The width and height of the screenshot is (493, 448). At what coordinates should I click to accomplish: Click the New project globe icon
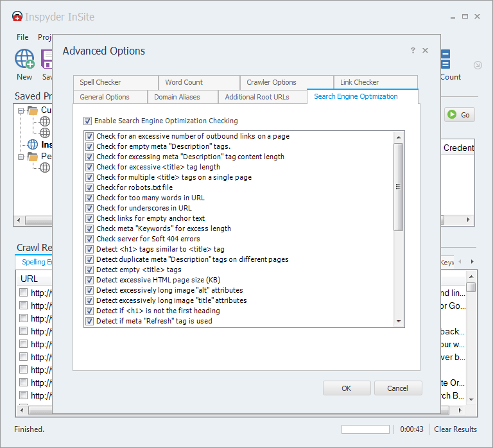(24, 59)
